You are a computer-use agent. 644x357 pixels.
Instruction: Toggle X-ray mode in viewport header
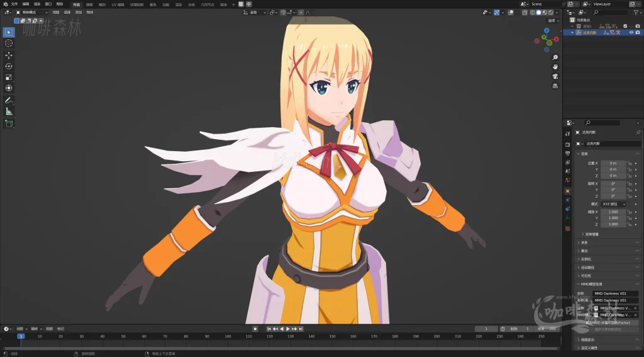[x=525, y=13]
